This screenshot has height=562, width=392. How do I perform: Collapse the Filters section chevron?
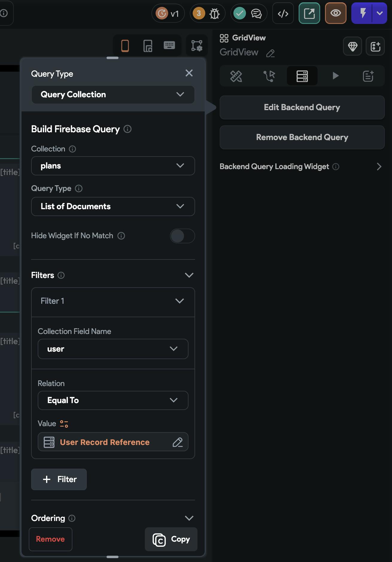[x=189, y=275]
